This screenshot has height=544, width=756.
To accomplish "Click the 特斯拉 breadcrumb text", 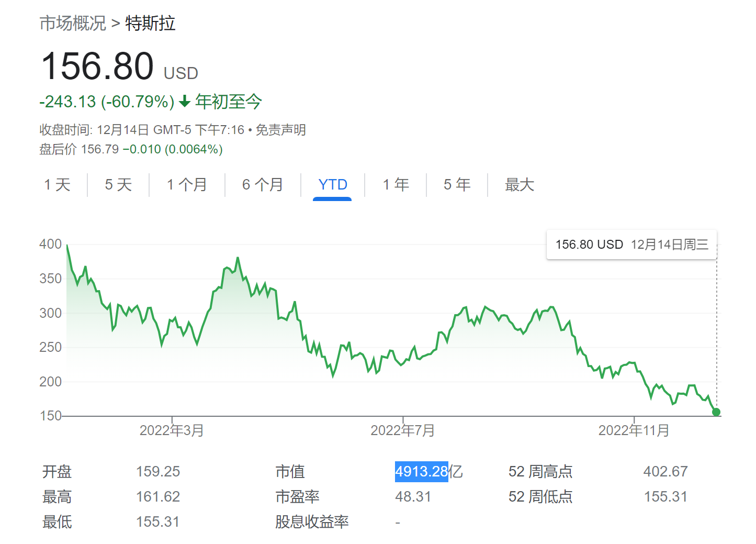I will click(x=150, y=24).
